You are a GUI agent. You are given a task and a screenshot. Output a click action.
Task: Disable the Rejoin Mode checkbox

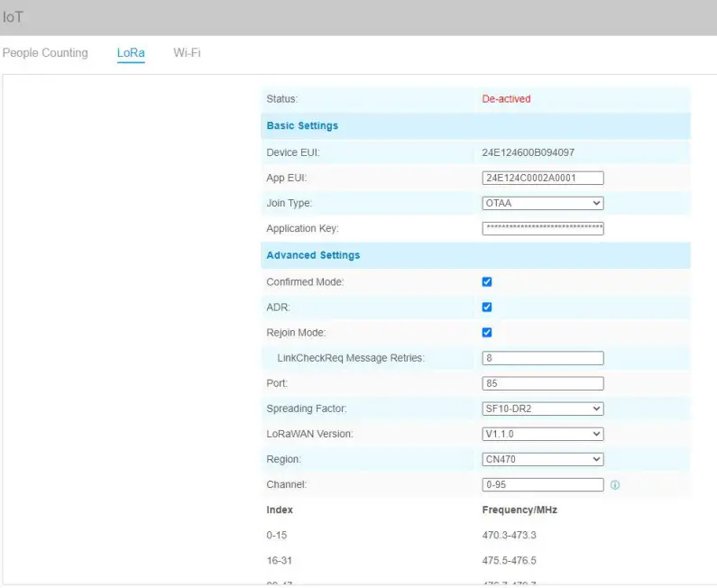coord(487,333)
